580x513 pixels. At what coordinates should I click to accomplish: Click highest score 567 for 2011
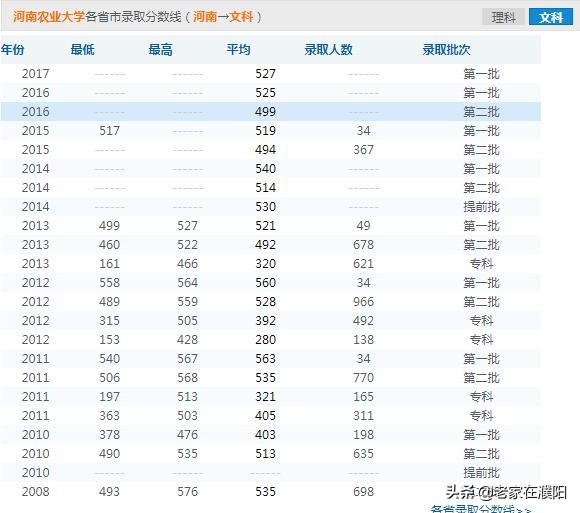point(188,358)
